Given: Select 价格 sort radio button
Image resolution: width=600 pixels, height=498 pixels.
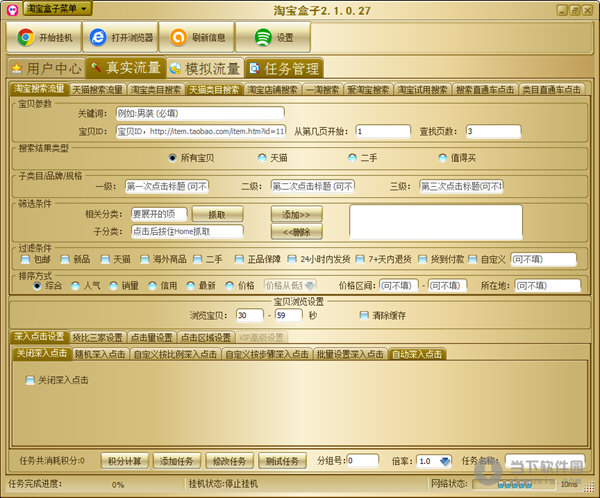Looking at the screenshot, I should [230, 286].
